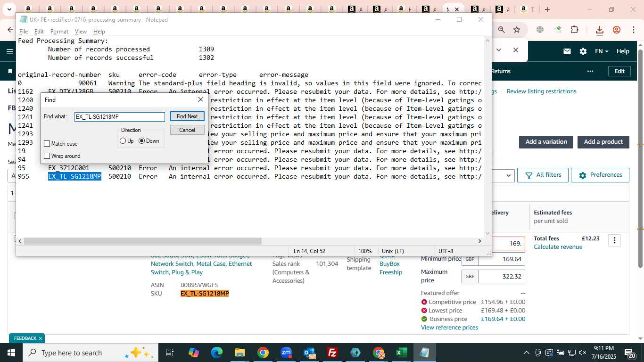Open the Windows Start menu
This screenshot has height=362, width=644.
[11, 353]
